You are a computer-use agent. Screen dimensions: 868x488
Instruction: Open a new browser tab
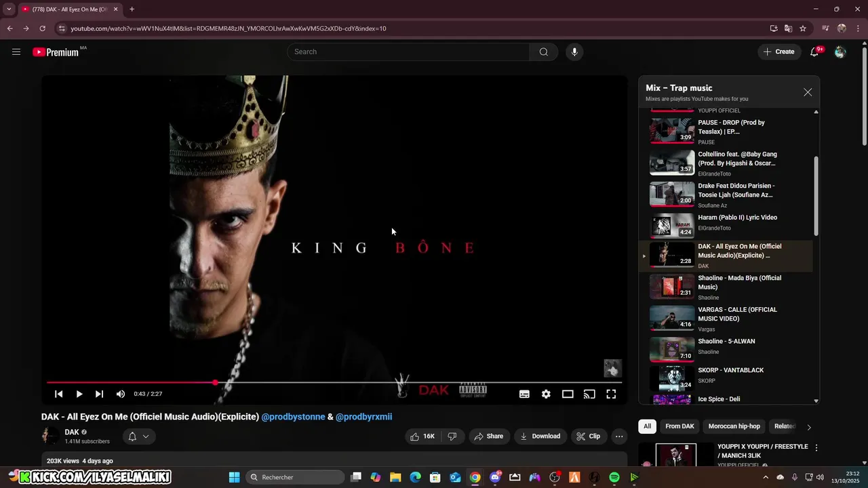click(x=132, y=9)
